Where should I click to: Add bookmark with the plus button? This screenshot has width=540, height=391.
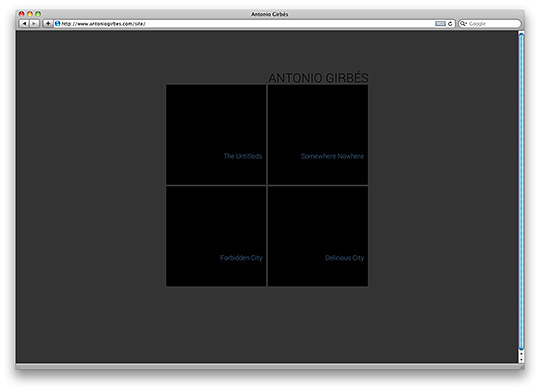48,24
